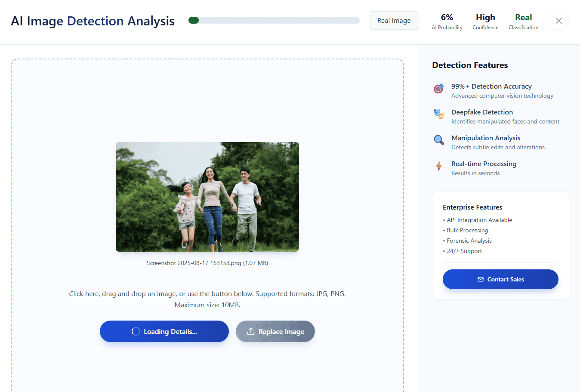The height and width of the screenshot is (392, 580).
Task: Open the uploaded family photo thumbnail
Action: tap(207, 197)
